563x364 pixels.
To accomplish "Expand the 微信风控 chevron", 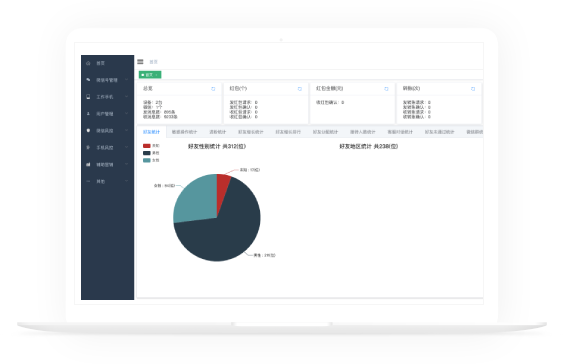I will coord(126,130).
